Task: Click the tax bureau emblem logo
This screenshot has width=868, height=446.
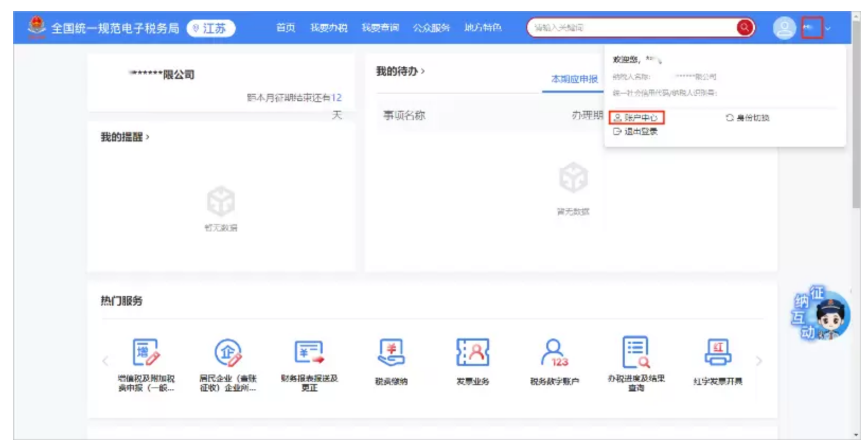Action: 37,27
